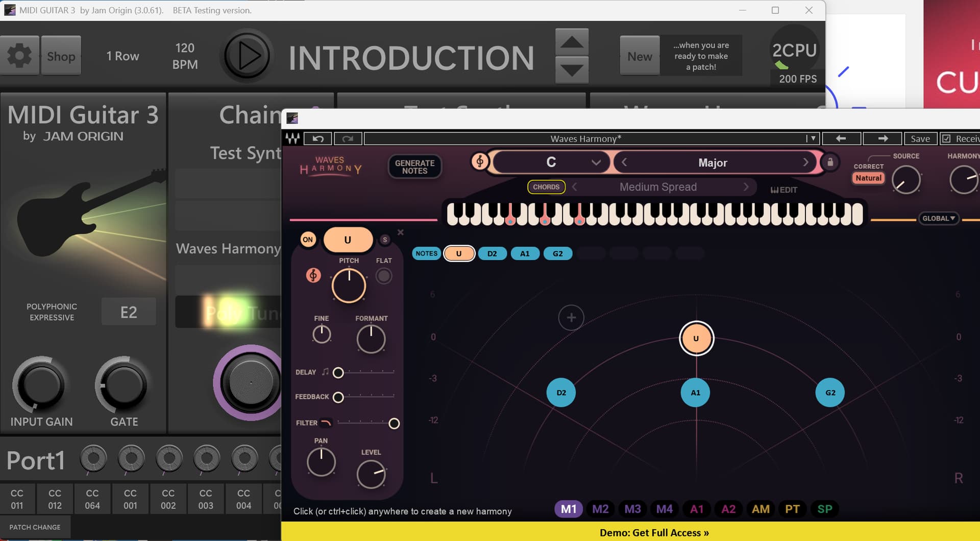Click the lock icon beside Major scale
The height and width of the screenshot is (541, 980).
830,162
